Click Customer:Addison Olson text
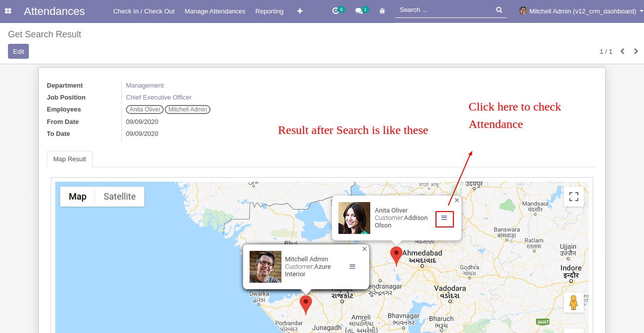Image resolution: width=644 pixels, height=333 pixels. tap(401, 222)
